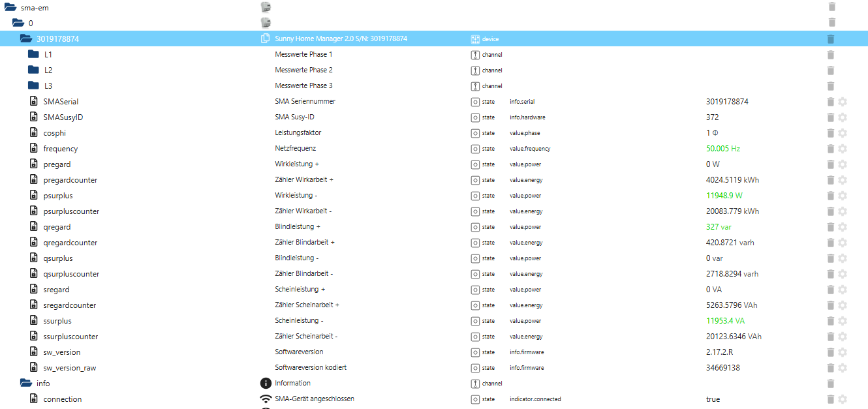Click the psurplus value 11948.9 W
This screenshot has height=409, width=868.
click(x=724, y=196)
